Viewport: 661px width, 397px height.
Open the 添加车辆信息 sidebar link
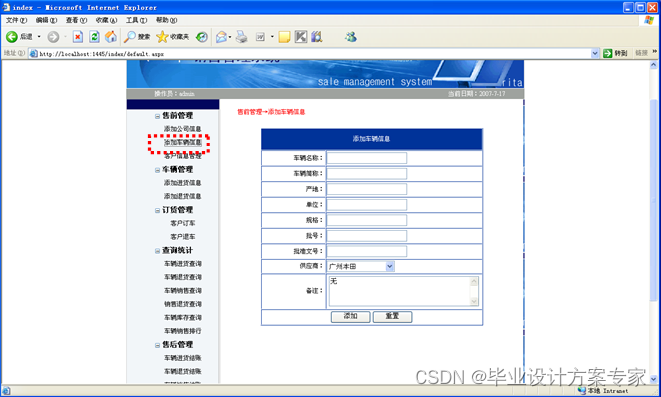[183, 142]
